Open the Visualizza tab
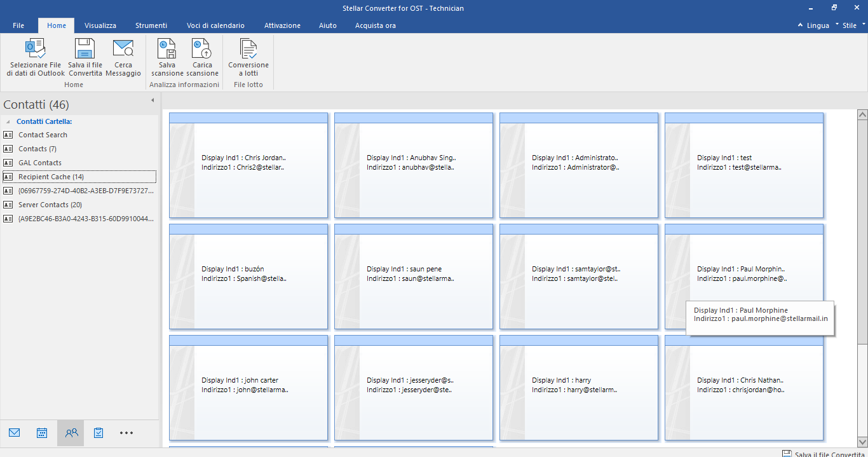 [x=100, y=25]
